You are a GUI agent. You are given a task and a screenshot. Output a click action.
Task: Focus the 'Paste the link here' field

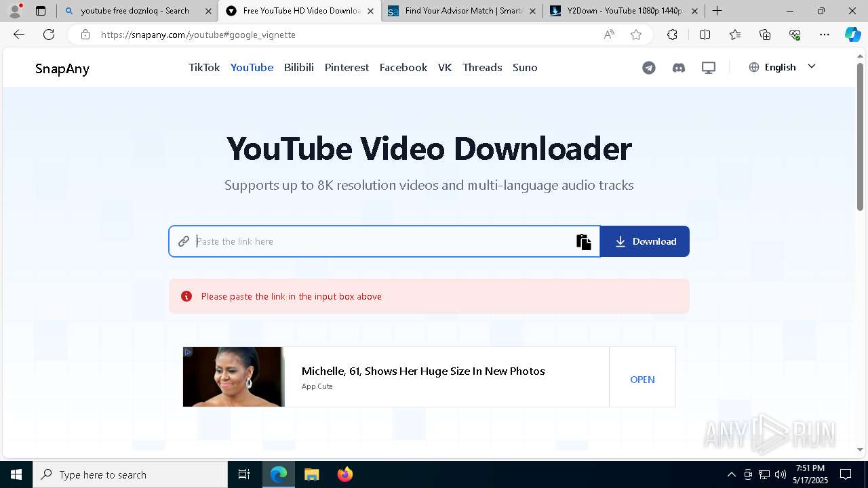[383, 241]
